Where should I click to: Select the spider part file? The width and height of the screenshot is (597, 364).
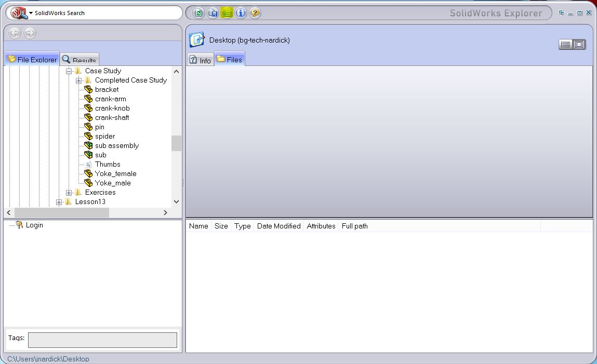[105, 136]
